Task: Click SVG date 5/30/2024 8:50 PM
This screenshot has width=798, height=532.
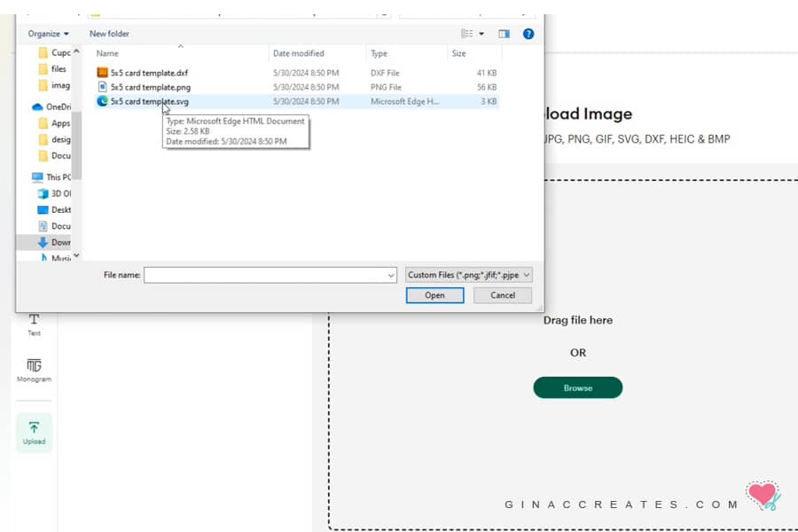Action: (x=306, y=101)
